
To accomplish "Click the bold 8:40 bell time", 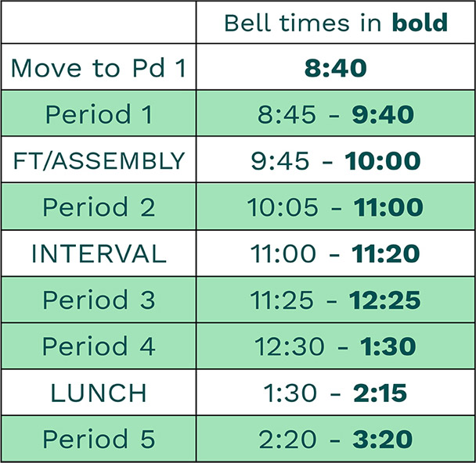I will 335,67.
